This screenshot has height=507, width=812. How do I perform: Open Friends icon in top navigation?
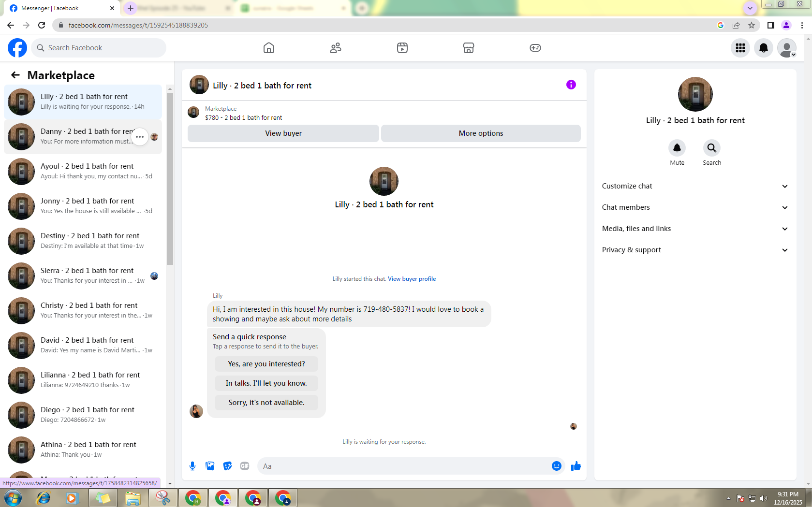point(336,48)
